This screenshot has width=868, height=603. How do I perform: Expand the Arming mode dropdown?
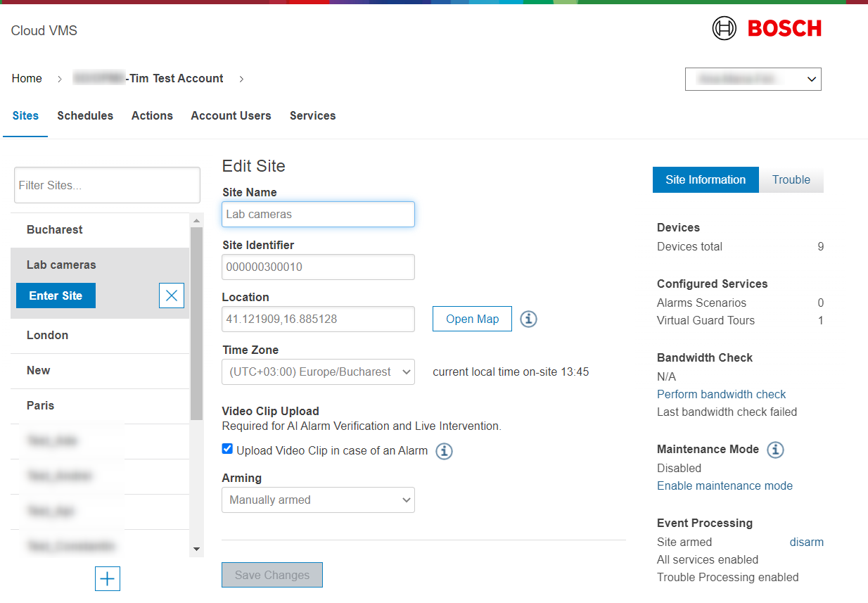point(318,500)
